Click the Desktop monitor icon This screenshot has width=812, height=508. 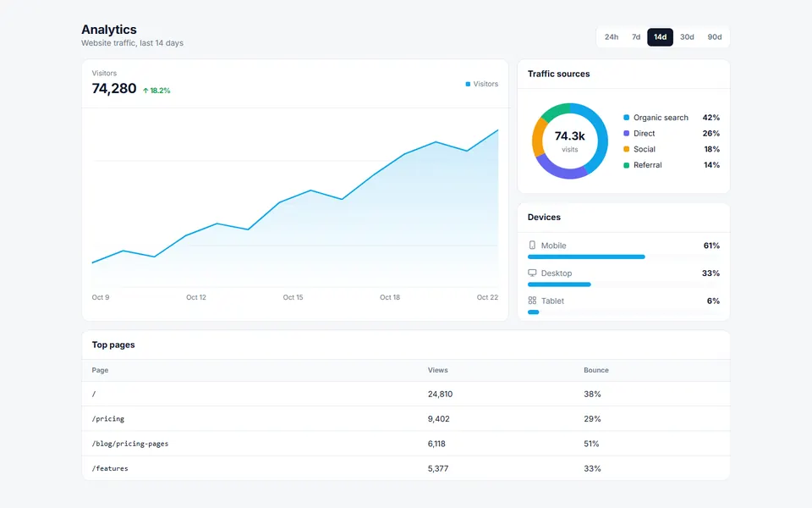pyautogui.click(x=532, y=273)
